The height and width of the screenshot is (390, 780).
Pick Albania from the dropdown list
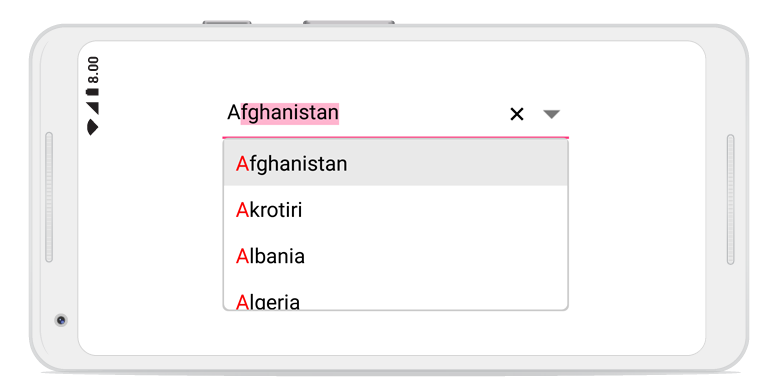click(x=395, y=256)
